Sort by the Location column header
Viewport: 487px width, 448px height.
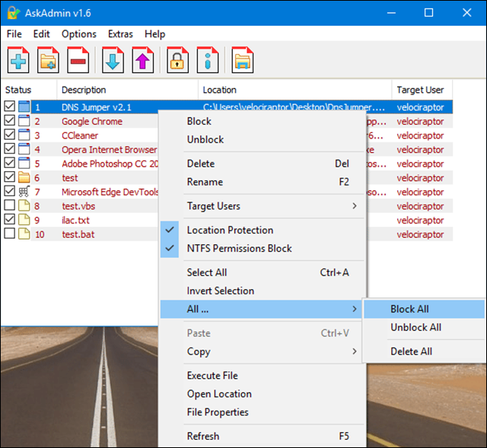(294, 90)
